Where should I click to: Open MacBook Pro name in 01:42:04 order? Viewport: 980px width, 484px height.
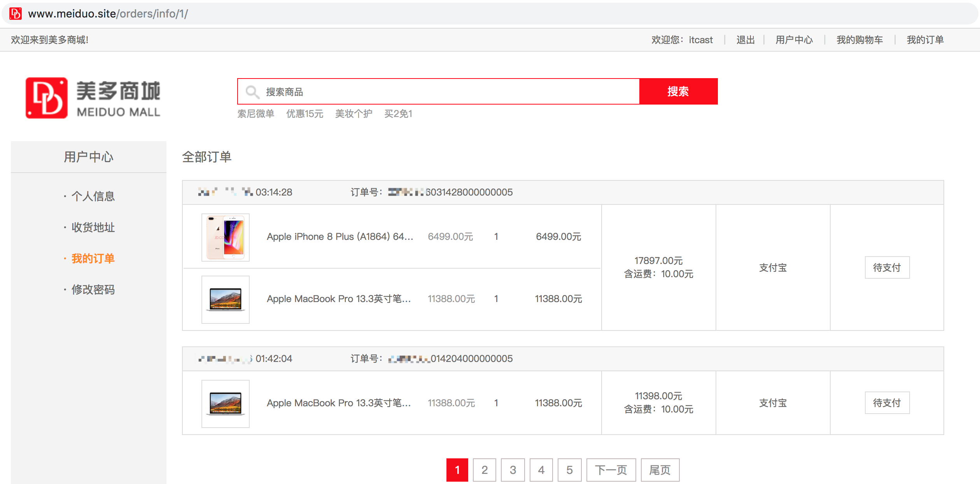tap(339, 403)
